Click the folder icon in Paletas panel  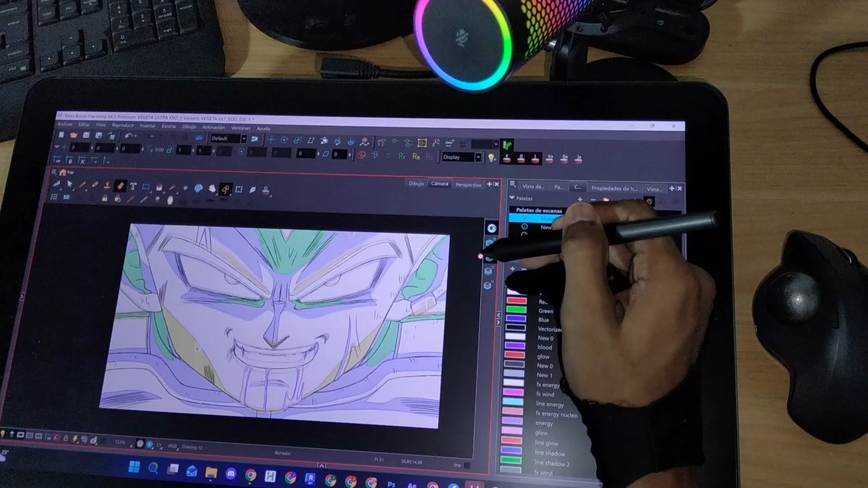606,200
